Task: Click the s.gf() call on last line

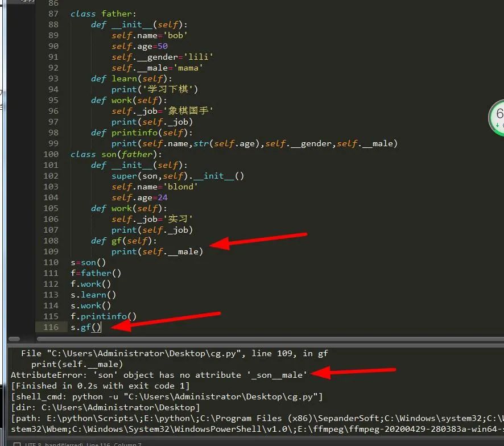Action: click(x=85, y=327)
